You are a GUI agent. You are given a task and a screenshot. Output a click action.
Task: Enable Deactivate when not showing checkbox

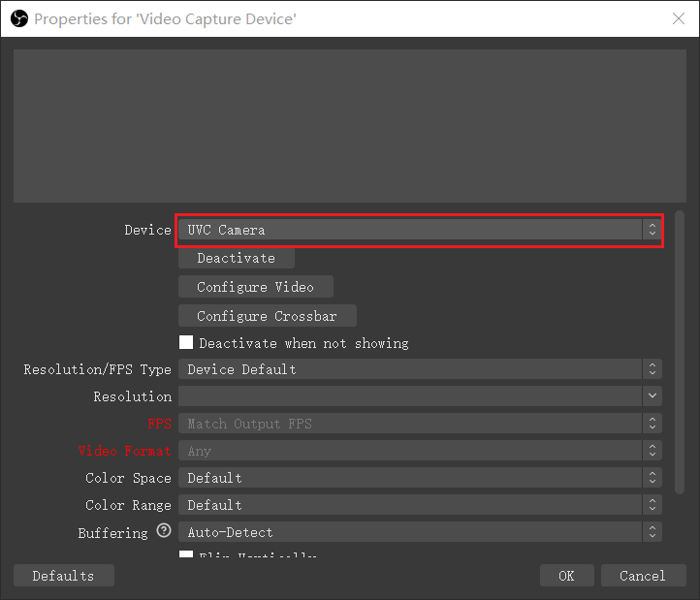pos(187,343)
